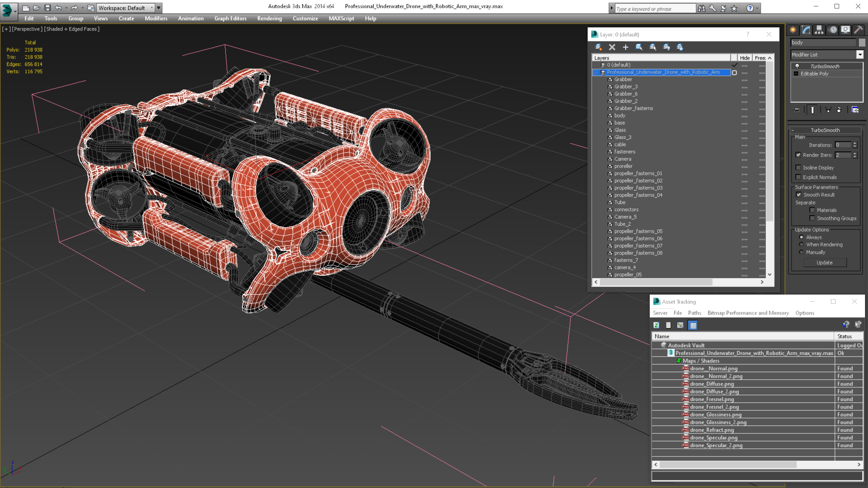
Task: Click Add Selected Objects plus icon
Action: click(x=625, y=47)
